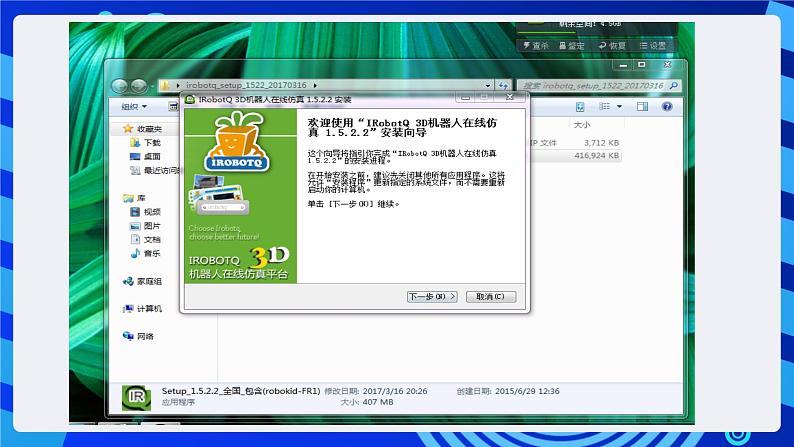Viewport: 794px width, 447px height.
Task: Select 音乐 library in the sidebar
Action: pos(151,253)
